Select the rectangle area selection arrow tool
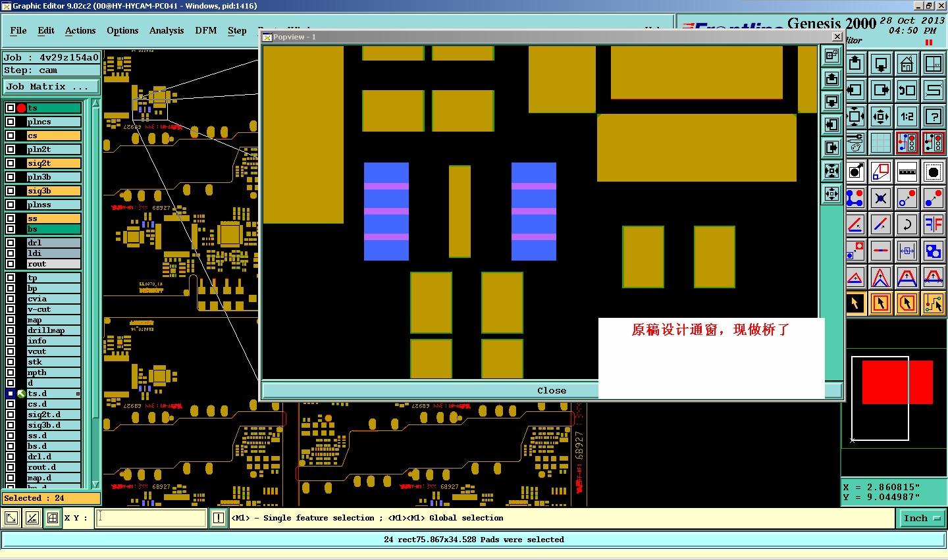The image size is (948, 560). point(881,303)
